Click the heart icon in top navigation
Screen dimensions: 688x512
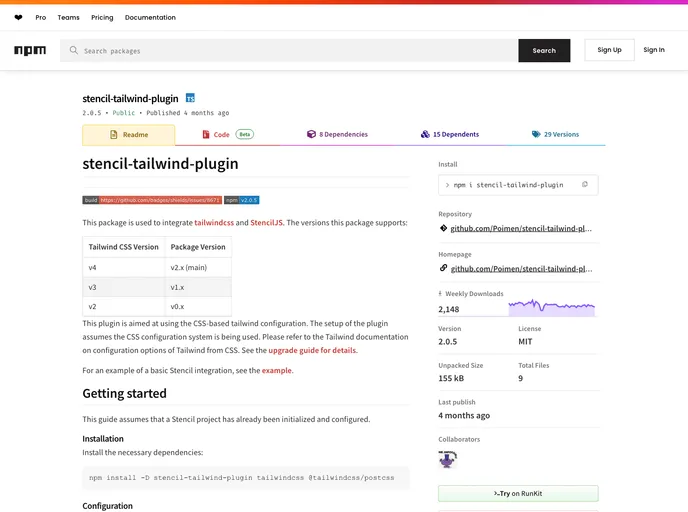[x=18, y=18]
